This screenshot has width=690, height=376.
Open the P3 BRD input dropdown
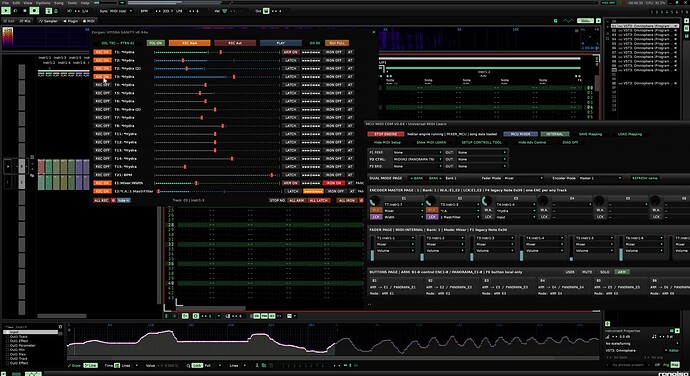pos(417,166)
